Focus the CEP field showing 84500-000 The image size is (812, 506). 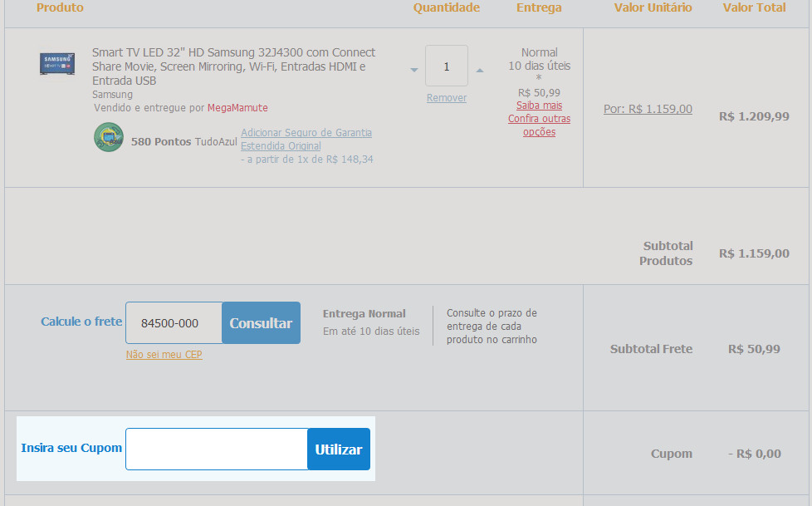(174, 323)
